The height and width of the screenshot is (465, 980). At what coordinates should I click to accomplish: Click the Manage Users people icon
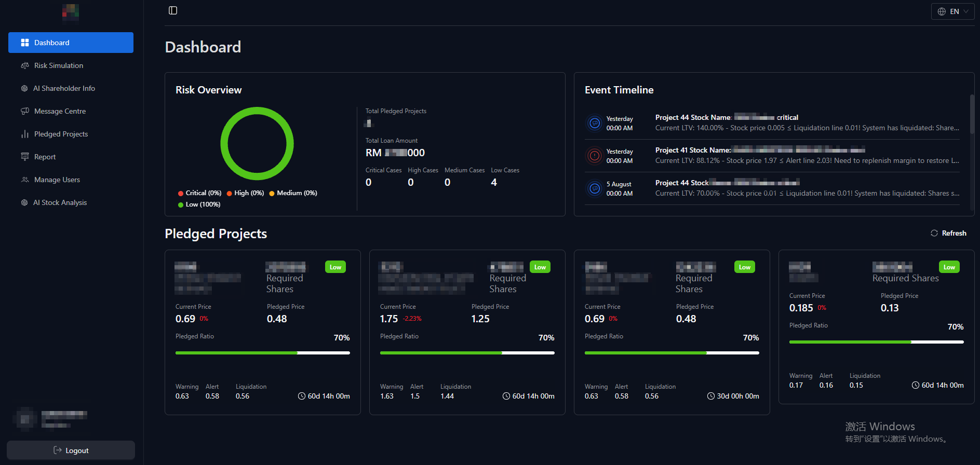pos(24,180)
